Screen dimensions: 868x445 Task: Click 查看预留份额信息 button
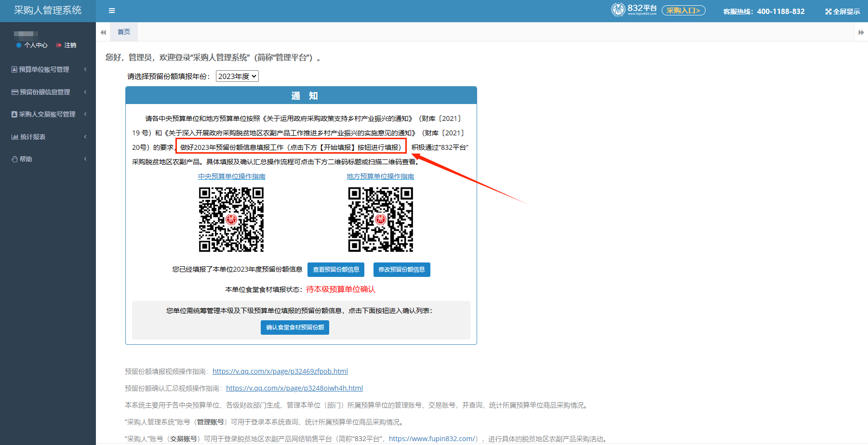pyautogui.click(x=336, y=270)
